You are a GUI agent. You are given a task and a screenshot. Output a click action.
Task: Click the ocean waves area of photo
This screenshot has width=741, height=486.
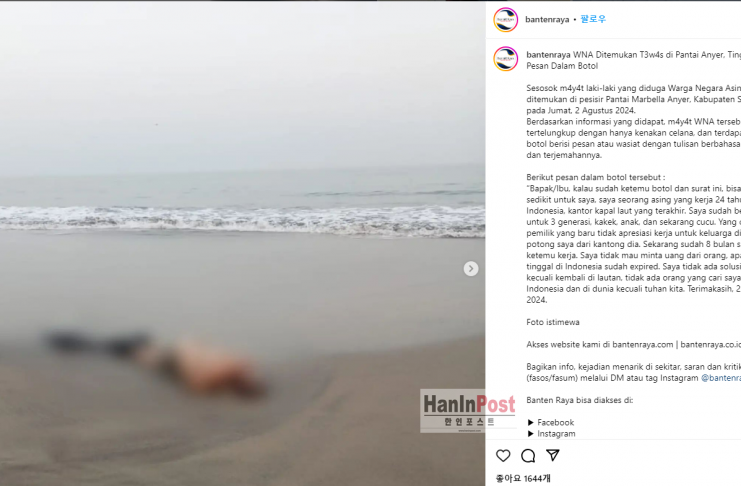click(242, 220)
